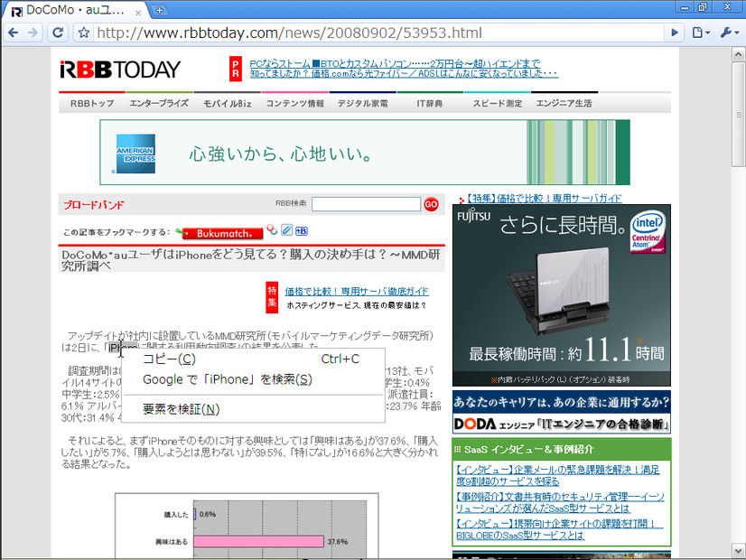Image resolution: width=746 pixels, height=560 pixels.
Task: Open the wrench customize menu
Action: 730,33
